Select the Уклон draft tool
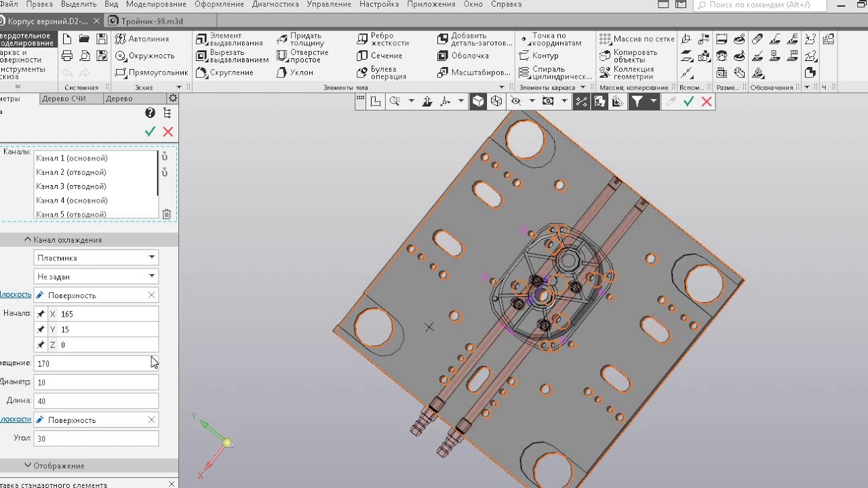This screenshot has width=868, height=488. tap(295, 73)
